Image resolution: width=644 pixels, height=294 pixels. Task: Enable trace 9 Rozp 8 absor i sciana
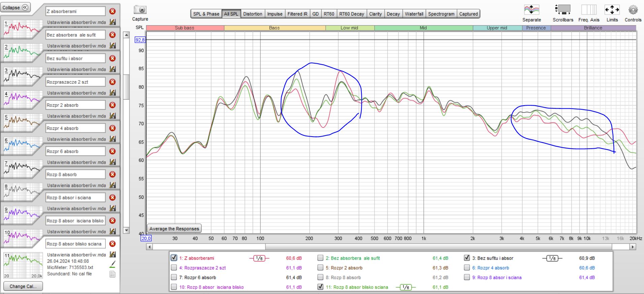click(467, 277)
